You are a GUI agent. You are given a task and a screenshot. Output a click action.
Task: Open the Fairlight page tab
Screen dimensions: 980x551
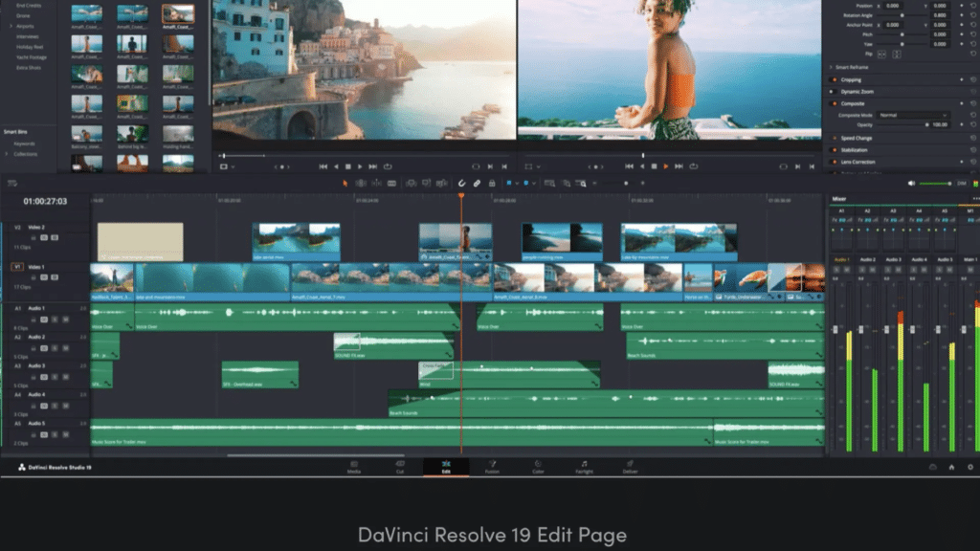pyautogui.click(x=584, y=467)
